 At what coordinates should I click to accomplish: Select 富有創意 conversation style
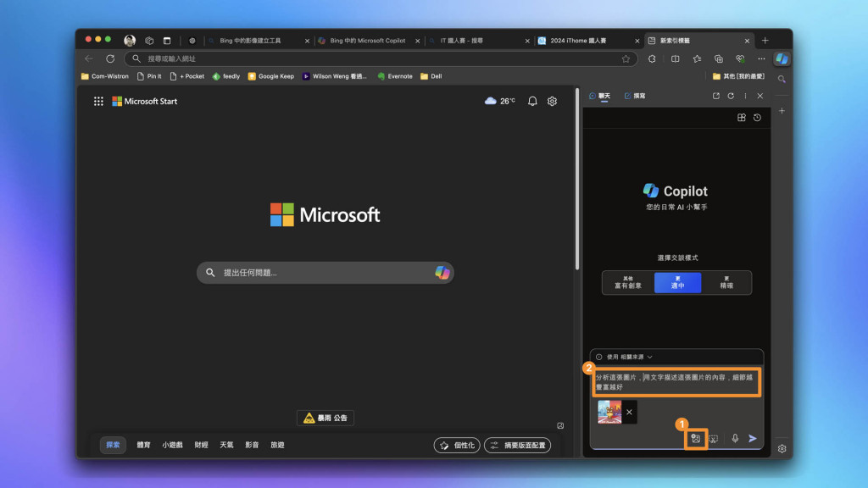coord(628,283)
